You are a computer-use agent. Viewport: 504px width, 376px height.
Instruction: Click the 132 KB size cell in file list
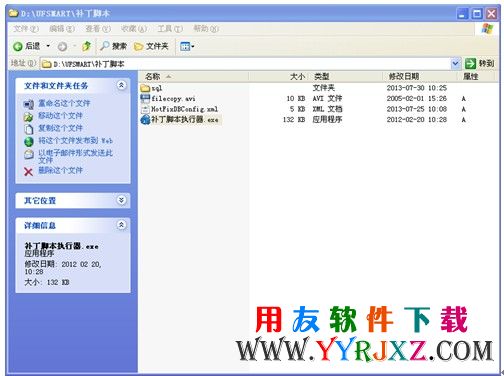pyautogui.click(x=294, y=119)
